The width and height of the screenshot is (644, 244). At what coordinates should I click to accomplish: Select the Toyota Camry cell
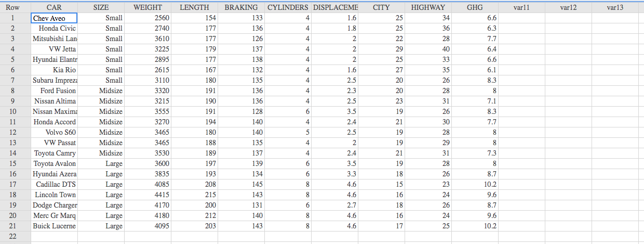pyautogui.click(x=55, y=153)
